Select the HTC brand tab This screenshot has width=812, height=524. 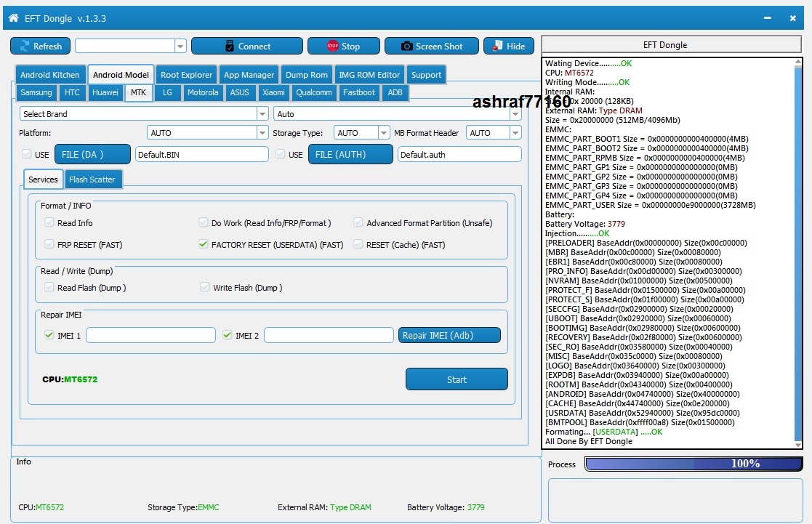click(x=72, y=92)
